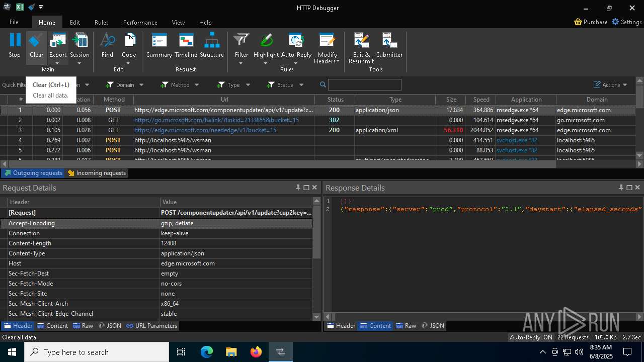Expand the Export dropdown arrow

click(57, 63)
